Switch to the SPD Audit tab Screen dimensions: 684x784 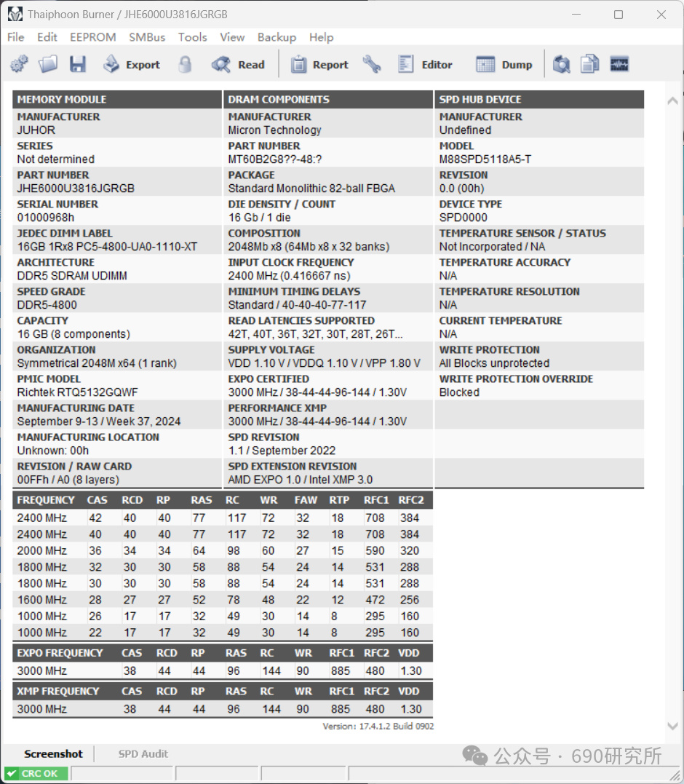click(143, 753)
